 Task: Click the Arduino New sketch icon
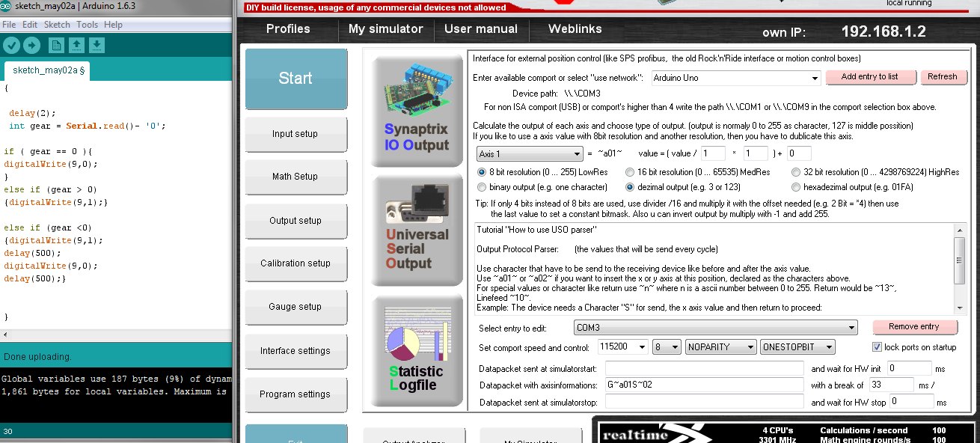(x=57, y=46)
